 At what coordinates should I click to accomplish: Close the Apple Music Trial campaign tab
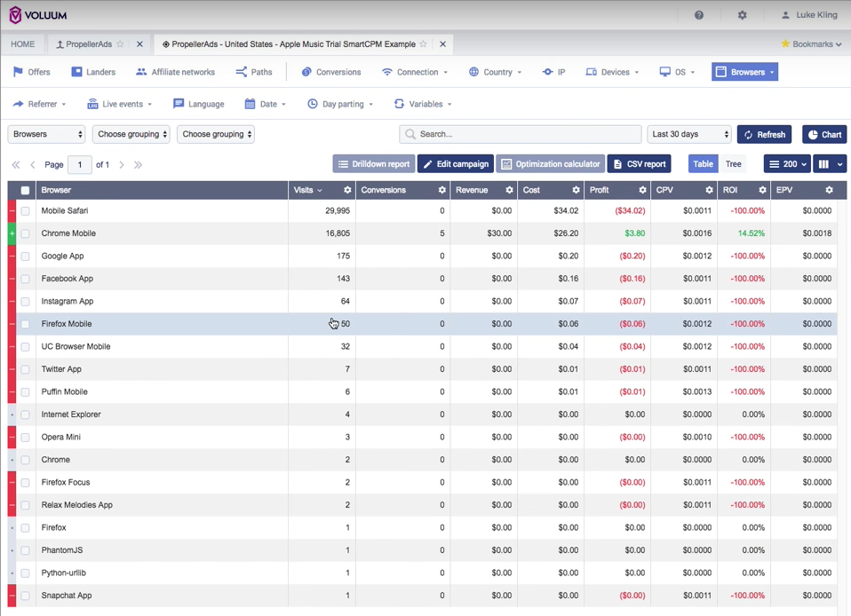[443, 43]
